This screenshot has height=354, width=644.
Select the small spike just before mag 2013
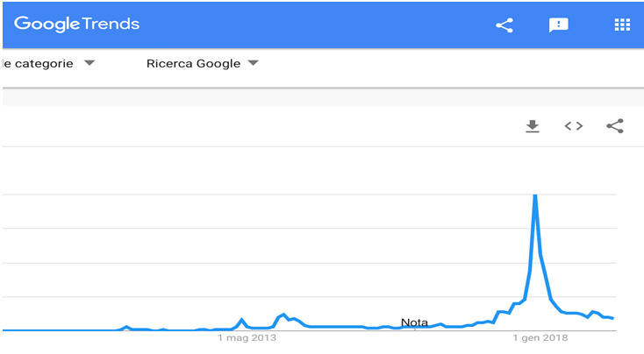(x=241, y=320)
